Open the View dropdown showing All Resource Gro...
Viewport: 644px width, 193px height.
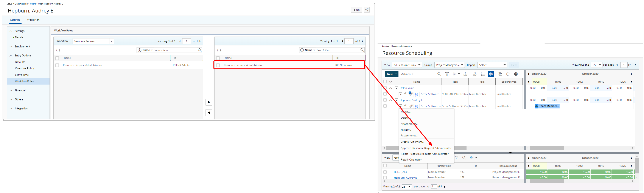pos(407,65)
